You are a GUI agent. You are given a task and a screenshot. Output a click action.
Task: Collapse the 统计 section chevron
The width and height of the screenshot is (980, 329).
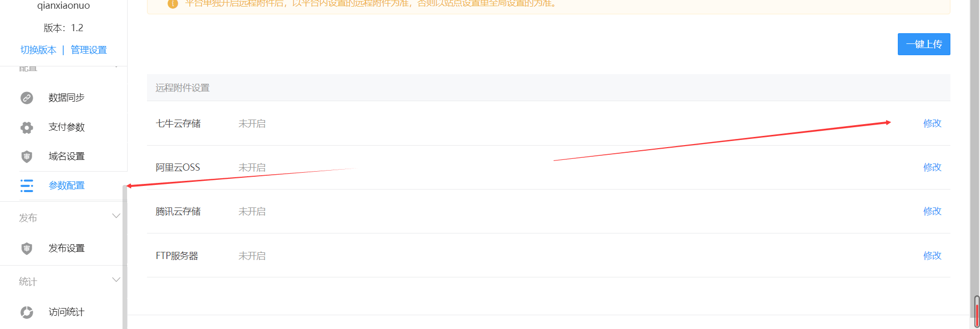coord(116,280)
